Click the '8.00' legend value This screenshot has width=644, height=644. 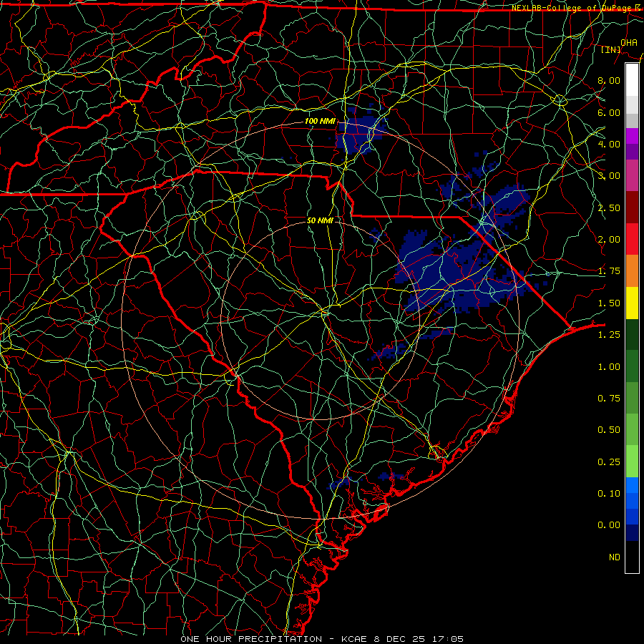[x=609, y=80]
